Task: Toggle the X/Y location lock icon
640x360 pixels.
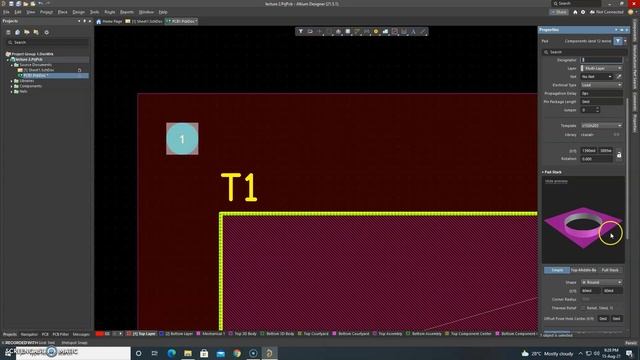Action: 619,155
